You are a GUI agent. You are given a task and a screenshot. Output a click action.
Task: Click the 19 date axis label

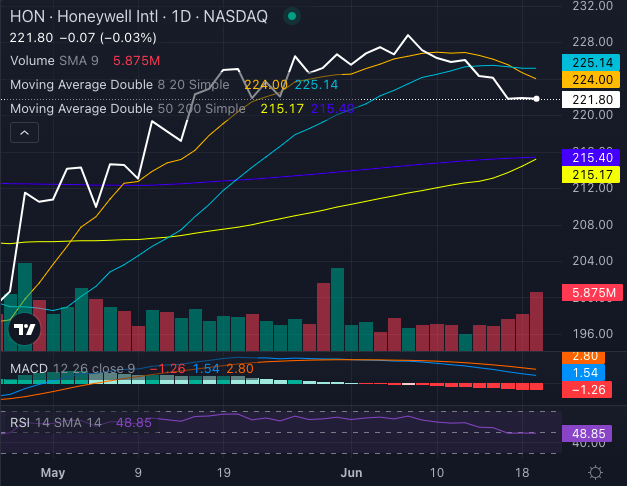coord(224,473)
